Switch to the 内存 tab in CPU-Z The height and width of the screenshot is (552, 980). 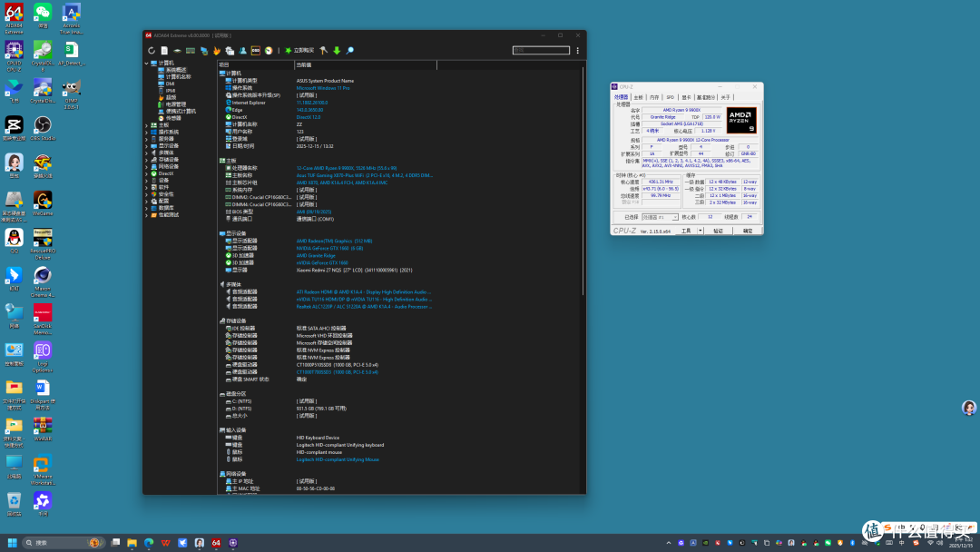coord(653,97)
